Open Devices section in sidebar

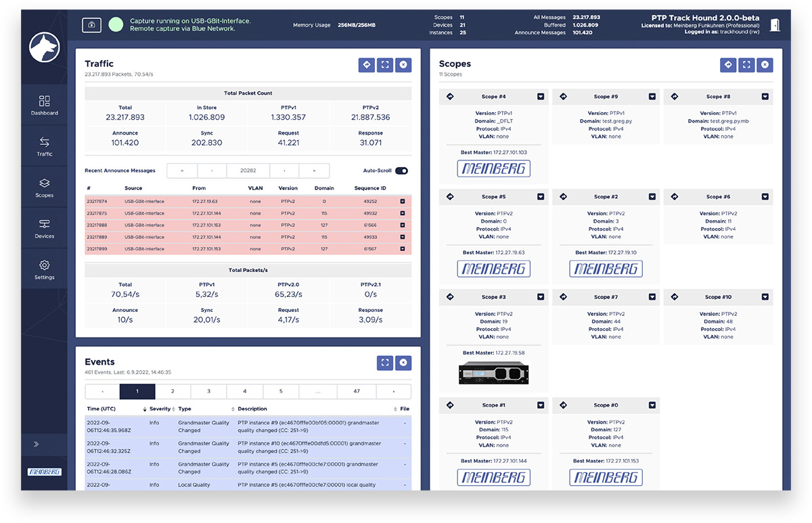coord(44,228)
